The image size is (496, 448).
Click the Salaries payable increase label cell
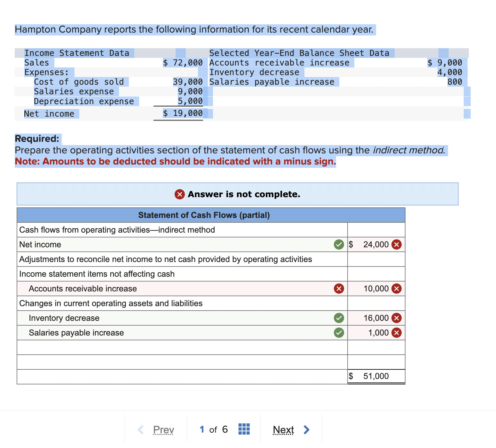tap(182, 333)
